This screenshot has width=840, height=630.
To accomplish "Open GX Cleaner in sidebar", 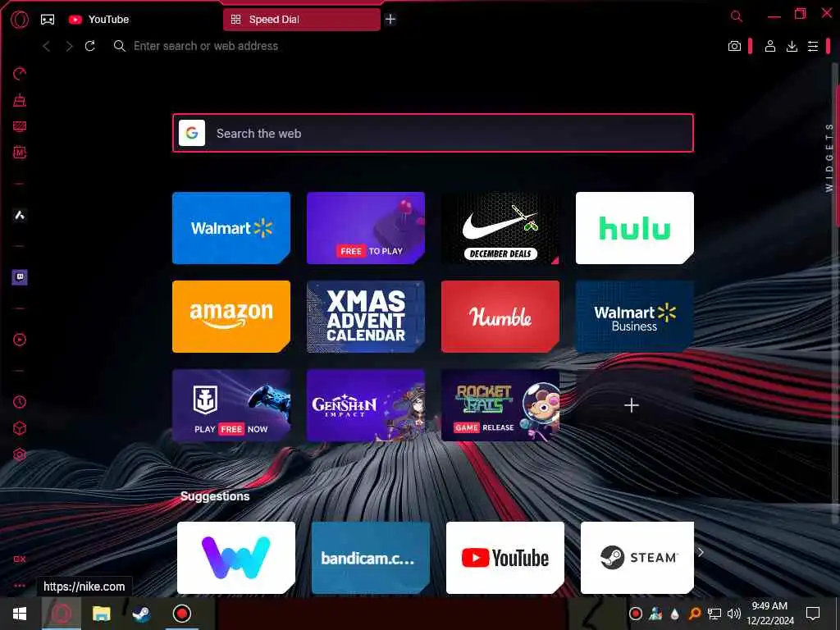I will [20, 99].
